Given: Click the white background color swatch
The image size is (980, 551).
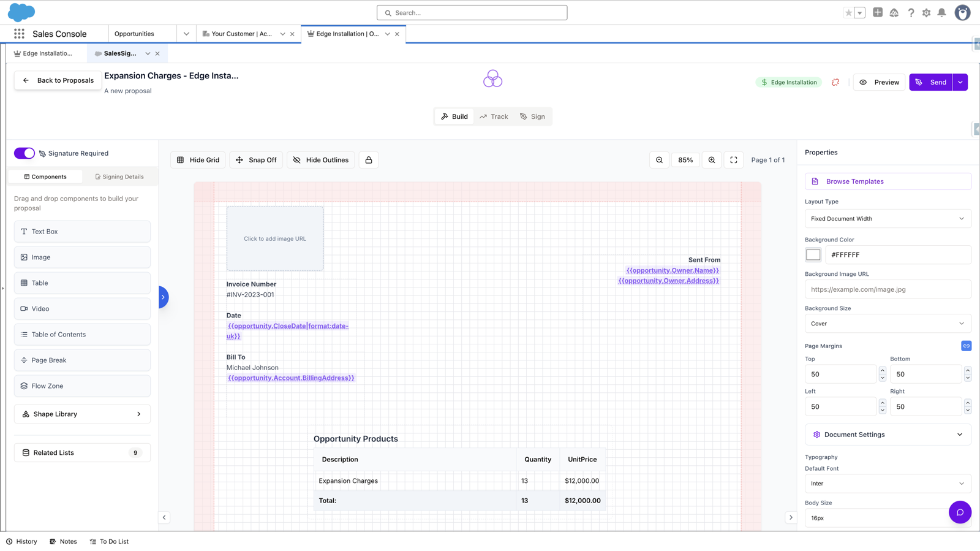Looking at the screenshot, I should pyautogui.click(x=813, y=254).
